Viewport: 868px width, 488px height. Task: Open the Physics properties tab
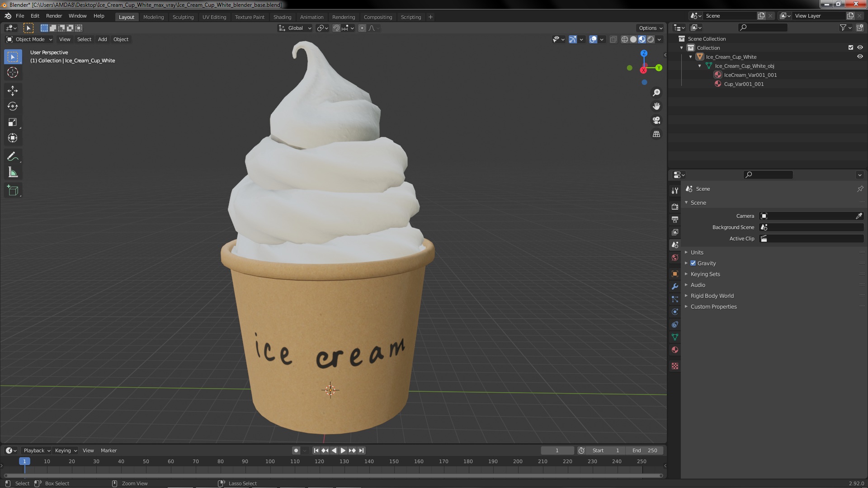coord(675,312)
